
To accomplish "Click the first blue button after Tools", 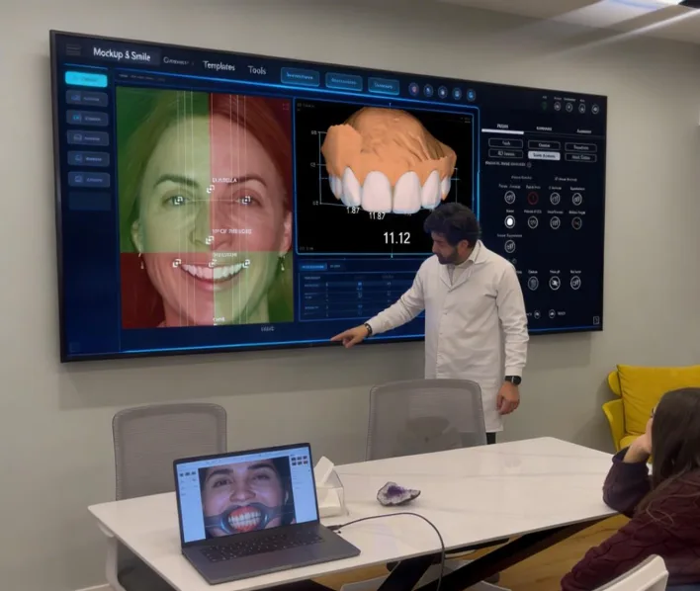I will click(300, 77).
